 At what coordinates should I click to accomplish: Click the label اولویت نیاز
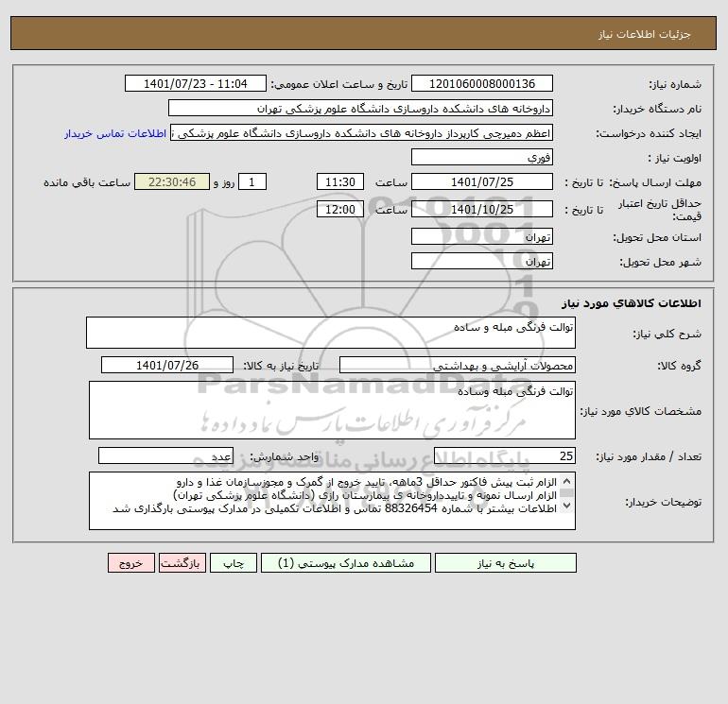tap(675, 158)
